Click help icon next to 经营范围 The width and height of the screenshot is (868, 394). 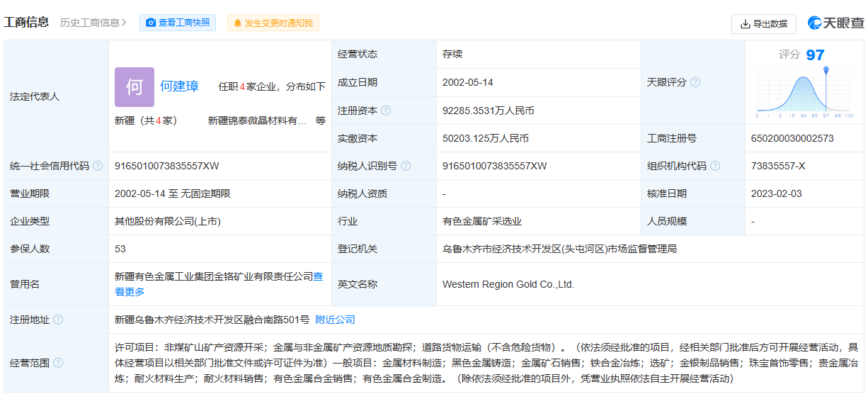(x=58, y=363)
